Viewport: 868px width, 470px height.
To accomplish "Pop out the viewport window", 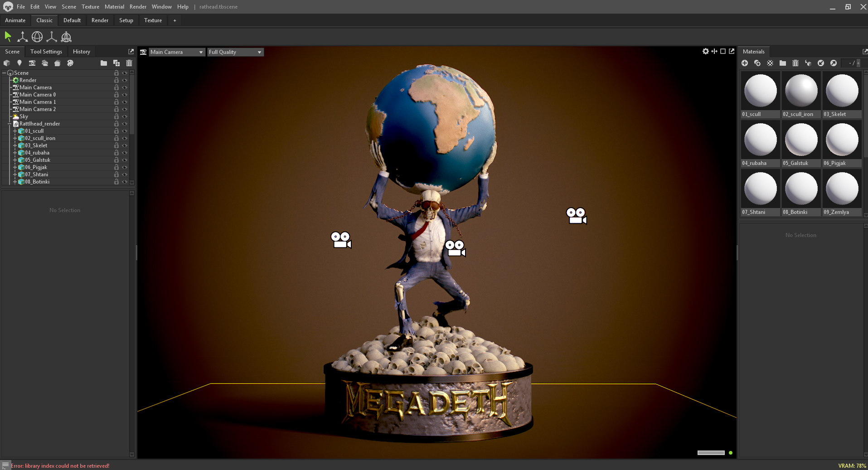I will pos(732,51).
